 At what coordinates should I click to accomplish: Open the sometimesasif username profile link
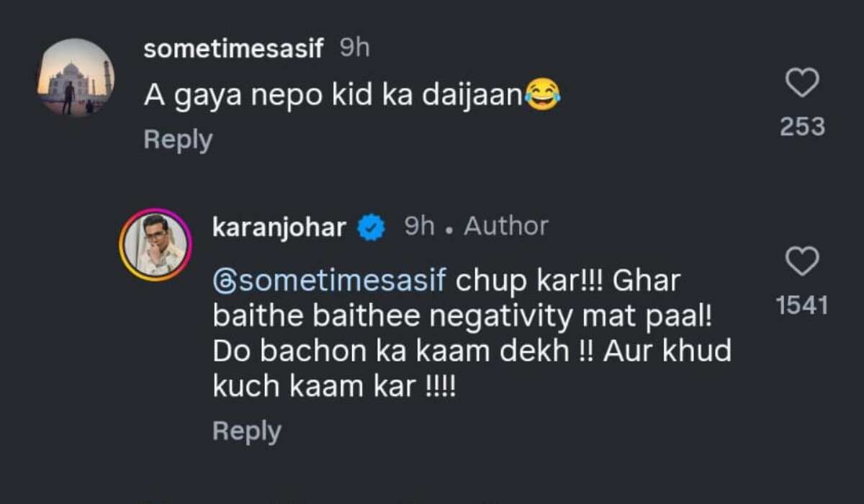point(233,49)
